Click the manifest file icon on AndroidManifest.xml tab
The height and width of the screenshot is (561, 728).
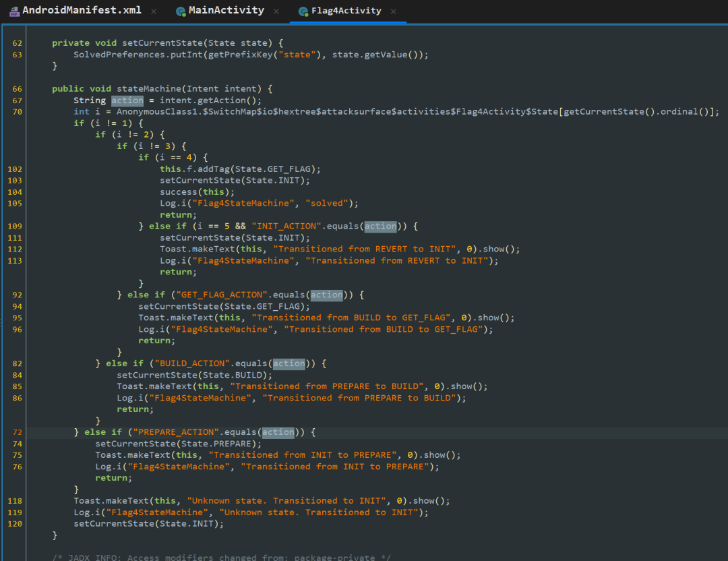(x=14, y=11)
